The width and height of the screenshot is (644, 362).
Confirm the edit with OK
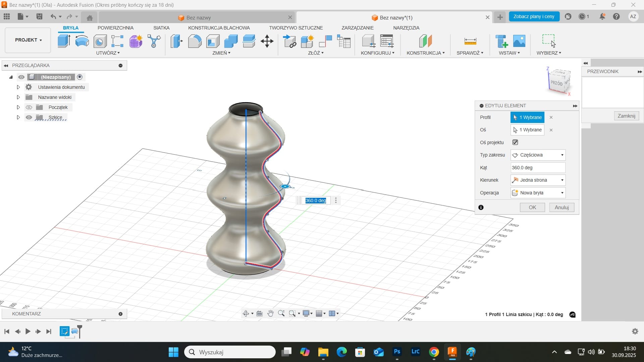pyautogui.click(x=532, y=207)
